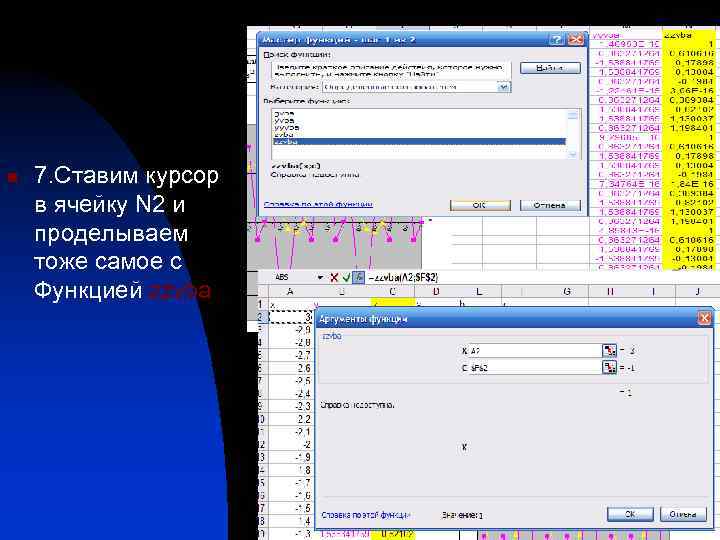Click the collapse dialog icon beside the X field

609,351
